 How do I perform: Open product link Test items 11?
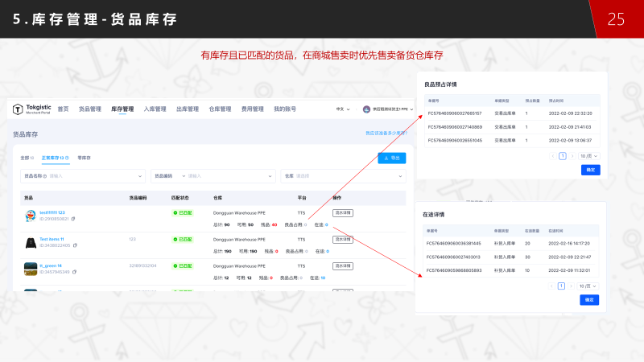coord(52,239)
